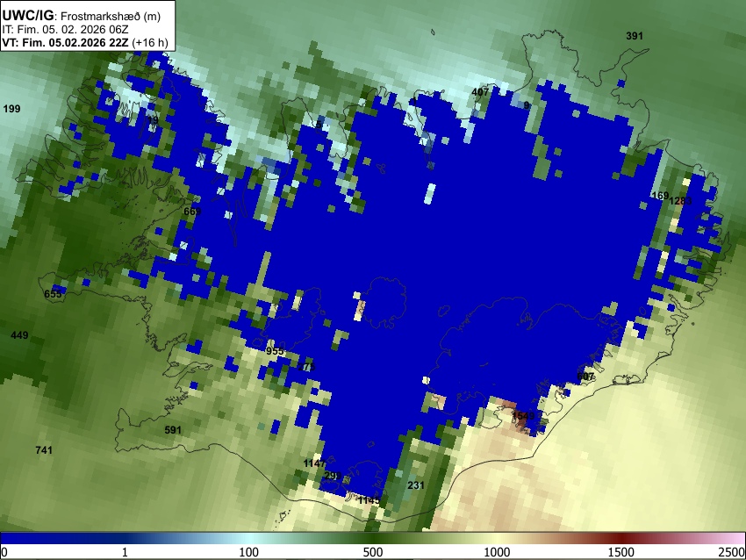Screen dimensions: 746x560
Task: Click the map value 407 on the north coast
Action: click(x=480, y=92)
